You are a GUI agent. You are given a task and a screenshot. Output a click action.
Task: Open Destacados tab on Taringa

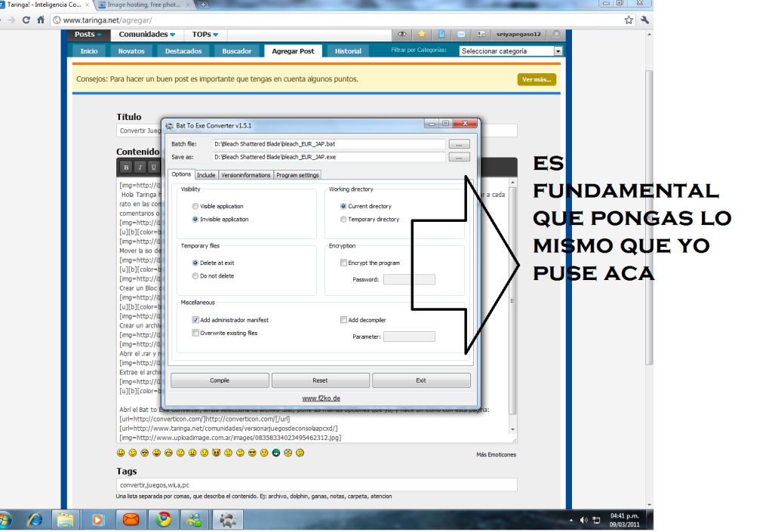(x=183, y=51)
